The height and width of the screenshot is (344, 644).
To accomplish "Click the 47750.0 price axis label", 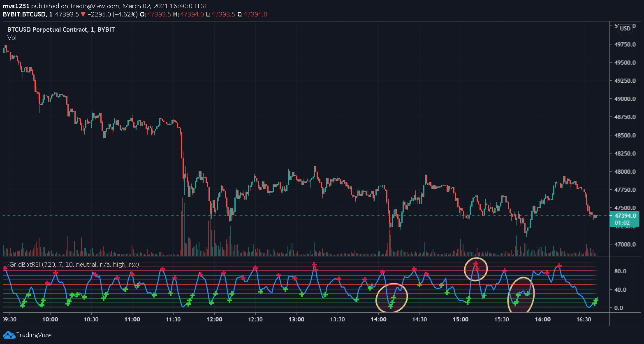I will coord(625,190).
